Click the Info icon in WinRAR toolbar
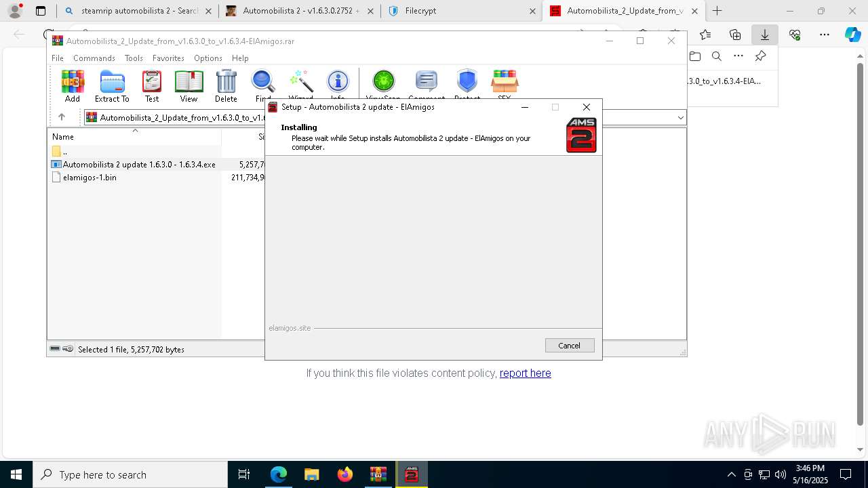Viewport: 868px width, 488px height. 338,83
